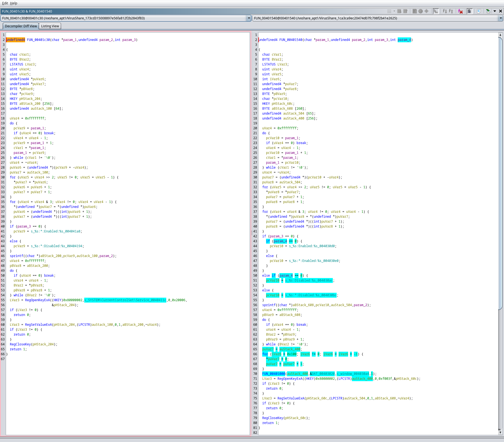Open the right function selector dropdown arrow
Viewport: 504px width, 442px height.
pyautogui.click(x=501, y=18)
